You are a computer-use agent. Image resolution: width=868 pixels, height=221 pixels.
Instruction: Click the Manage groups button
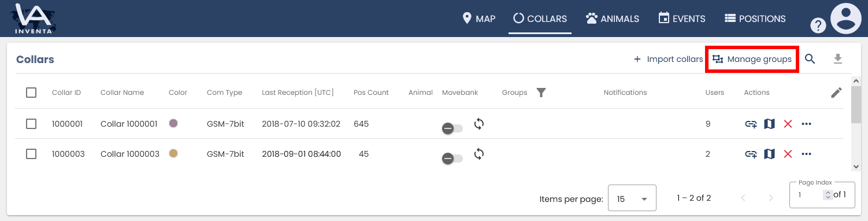point(752,59)
